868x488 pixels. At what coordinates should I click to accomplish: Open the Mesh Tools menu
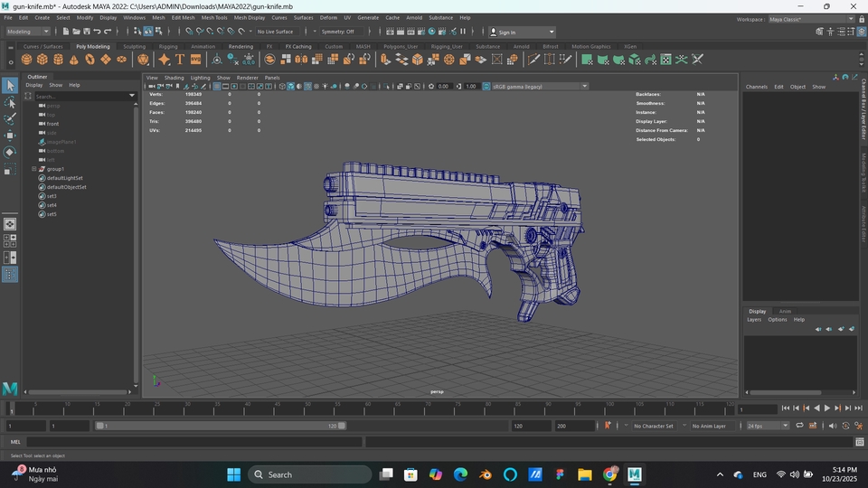pyautogui.click(x=214, y=18)
